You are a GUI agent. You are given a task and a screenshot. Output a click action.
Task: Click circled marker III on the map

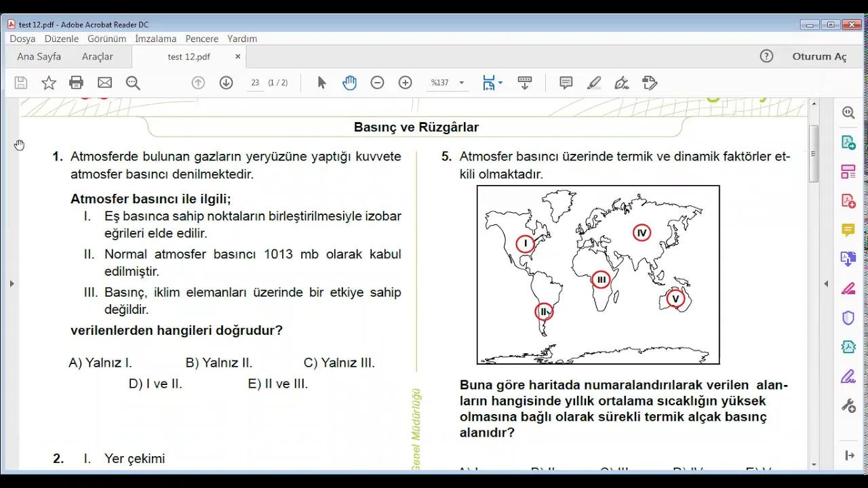click(x=601, y=279)
